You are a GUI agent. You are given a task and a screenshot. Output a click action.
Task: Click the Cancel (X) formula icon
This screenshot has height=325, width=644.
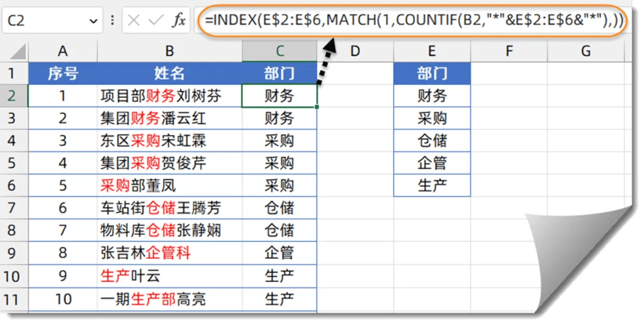pyautogui.click(x=134, y=20)
